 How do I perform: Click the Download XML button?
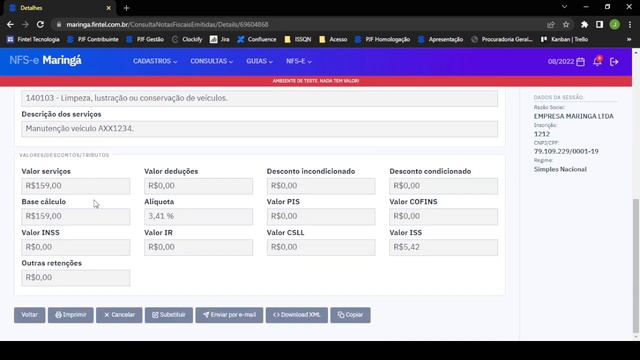[297, 315]
